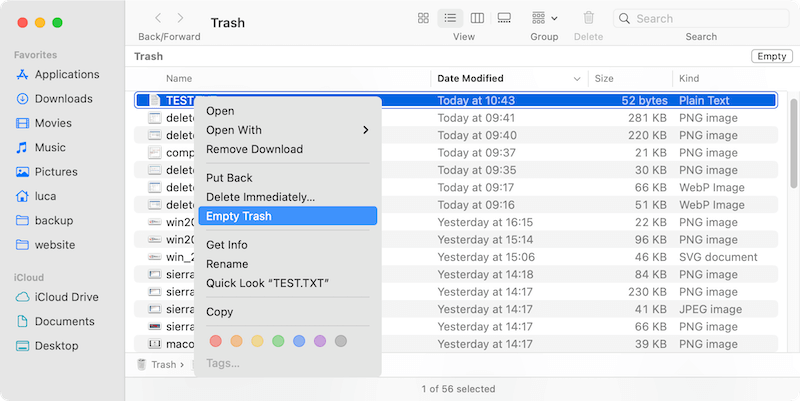Open Downloads in the sidebar
The image size is (800, 401).
pyautogui.click(x=55, y=98)
